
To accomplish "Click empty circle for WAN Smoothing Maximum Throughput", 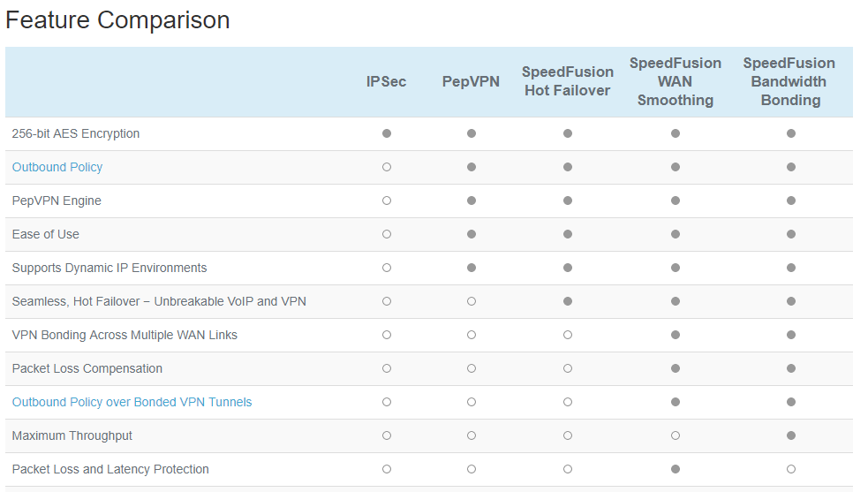I will 676,435.
